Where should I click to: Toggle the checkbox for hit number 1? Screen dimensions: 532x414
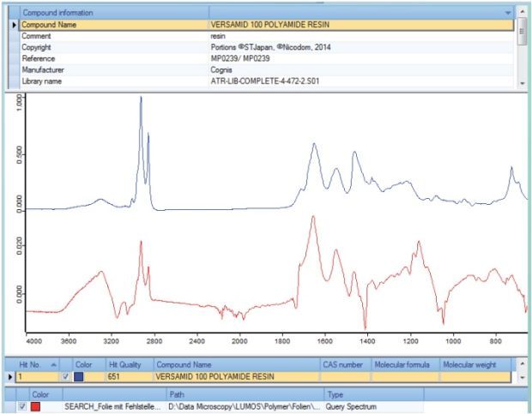coord(66,376)
